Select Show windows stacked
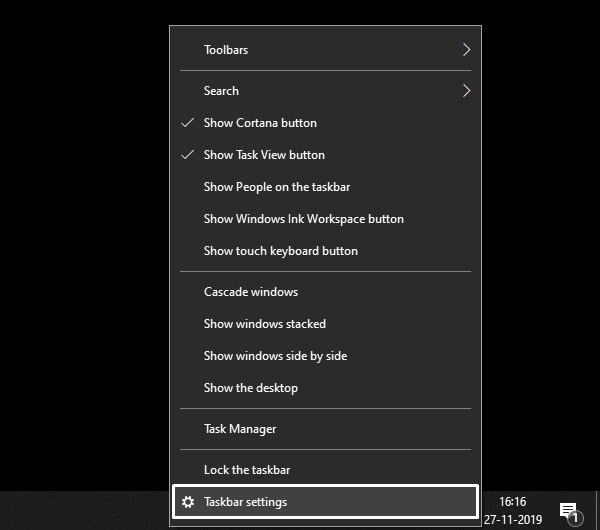600x530 pixels. [325, 324]
